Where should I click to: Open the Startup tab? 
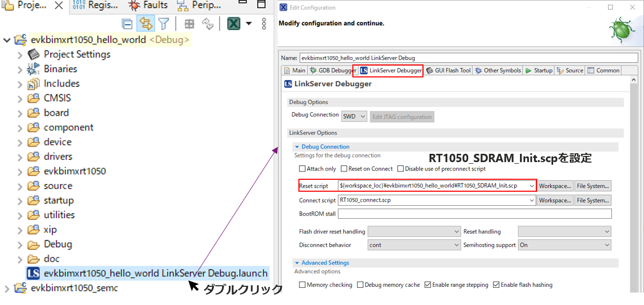tap(539, 71)
